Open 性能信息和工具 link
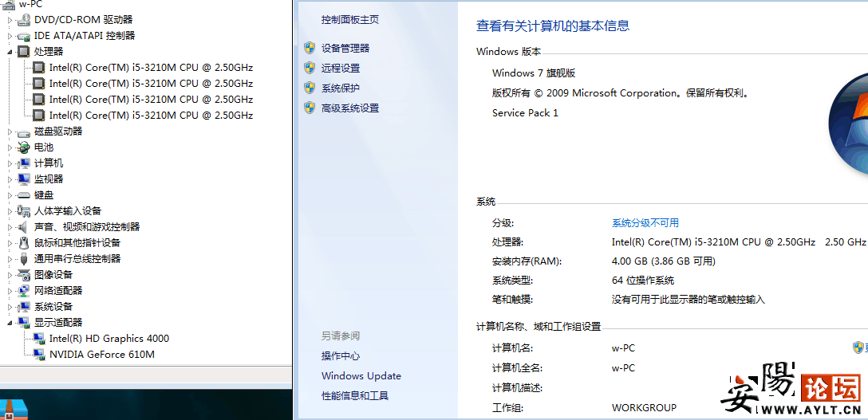This screenshot has height=420, width=868. coord(355,395)
